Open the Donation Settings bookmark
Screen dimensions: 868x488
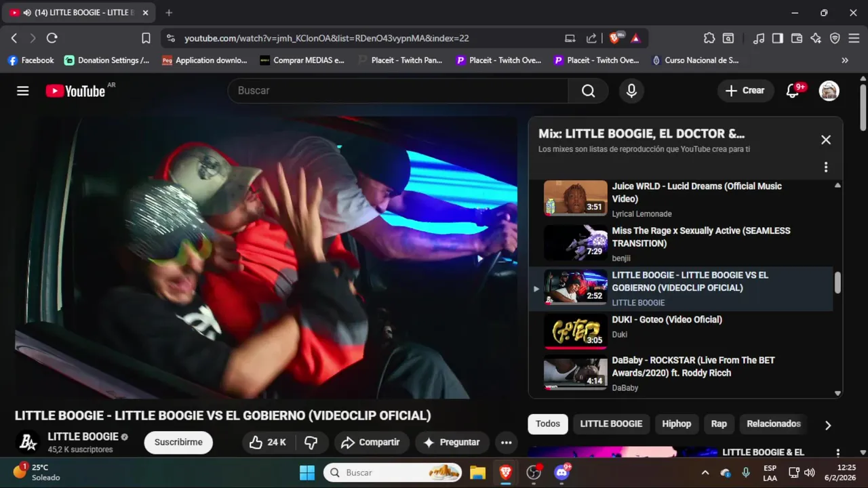(107, 60)
